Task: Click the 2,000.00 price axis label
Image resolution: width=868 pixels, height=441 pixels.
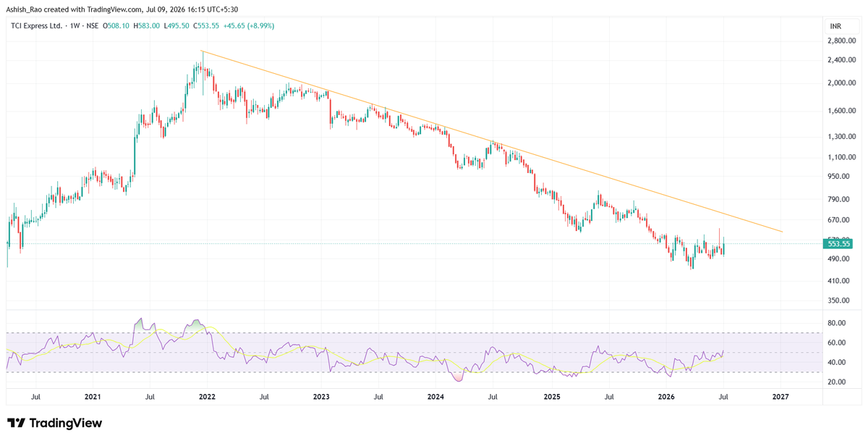Action: point(841,83)
